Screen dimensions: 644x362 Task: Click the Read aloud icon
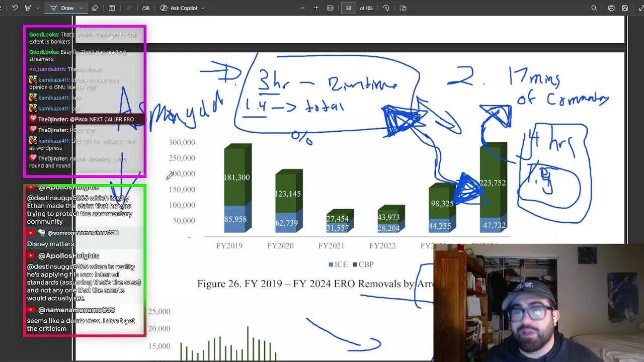pyautogui.click(x=129, y=8)
